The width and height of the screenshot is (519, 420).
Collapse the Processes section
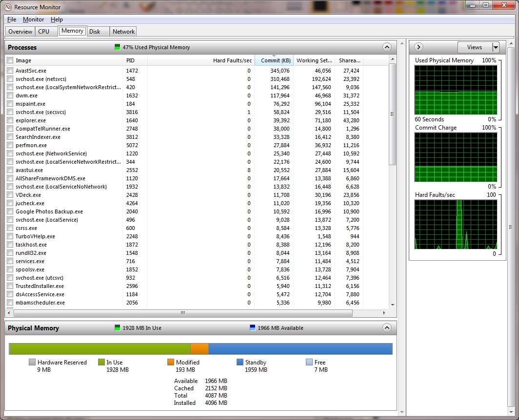coord(387,47)
